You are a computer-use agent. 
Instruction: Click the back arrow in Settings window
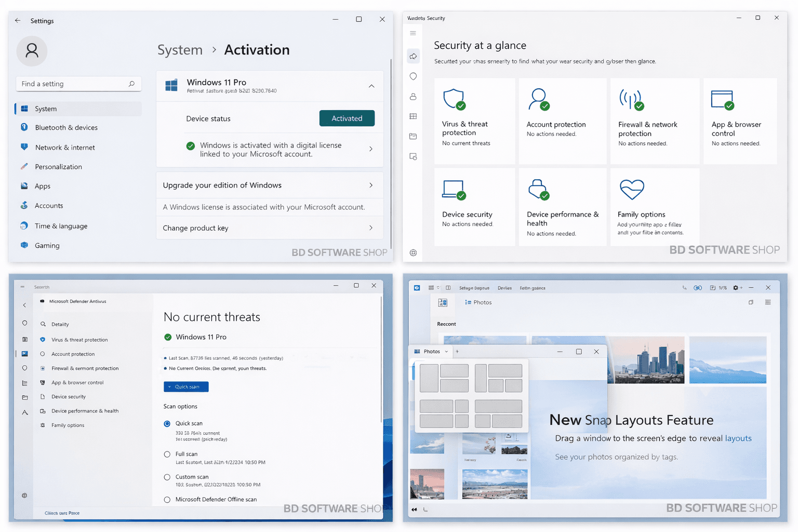18,20
